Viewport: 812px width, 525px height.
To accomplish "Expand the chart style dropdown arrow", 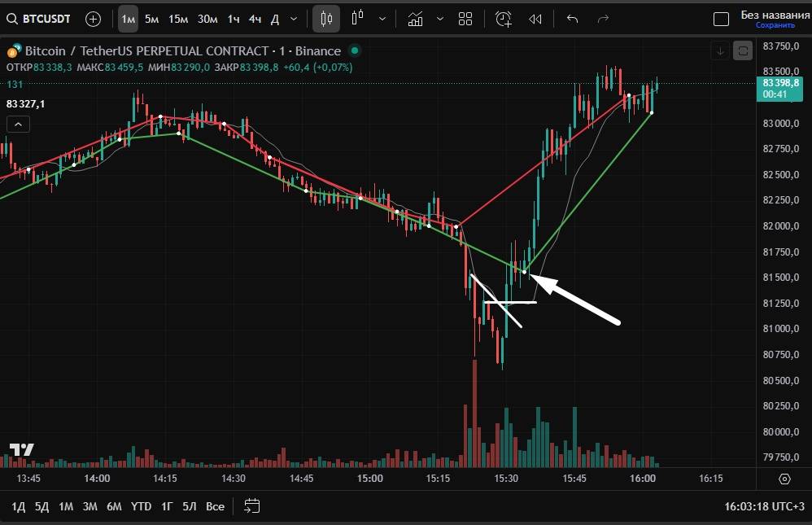I will coord(382,18).
